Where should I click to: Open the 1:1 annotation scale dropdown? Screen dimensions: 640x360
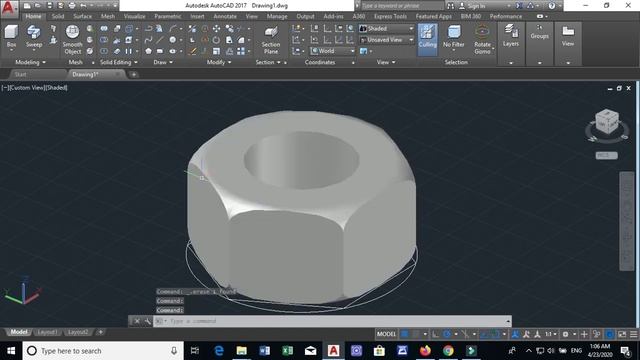(x=551, y=334)
